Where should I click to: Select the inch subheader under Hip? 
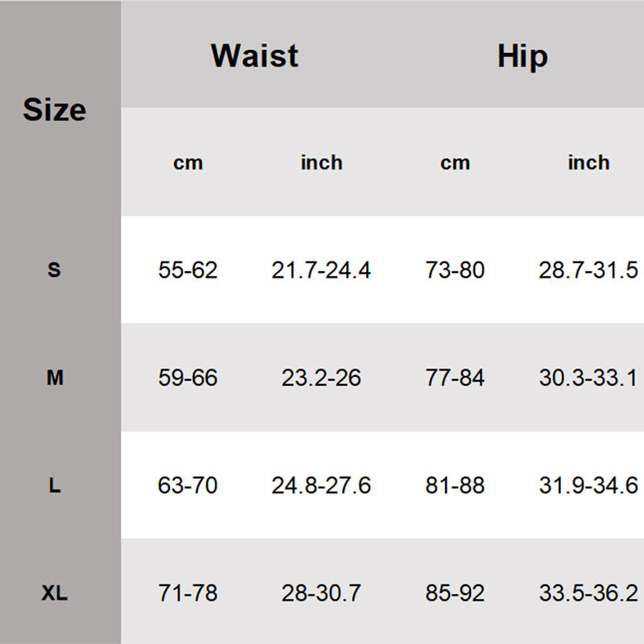588,163
